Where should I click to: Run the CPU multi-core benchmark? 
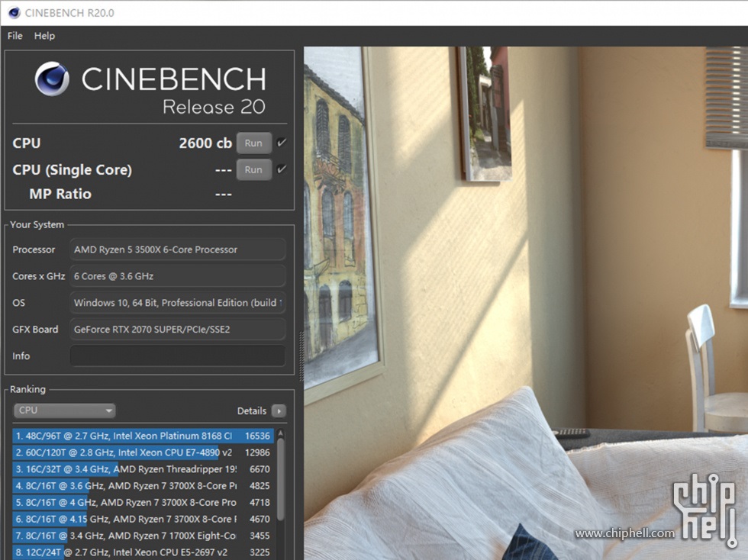coord(253,143)
